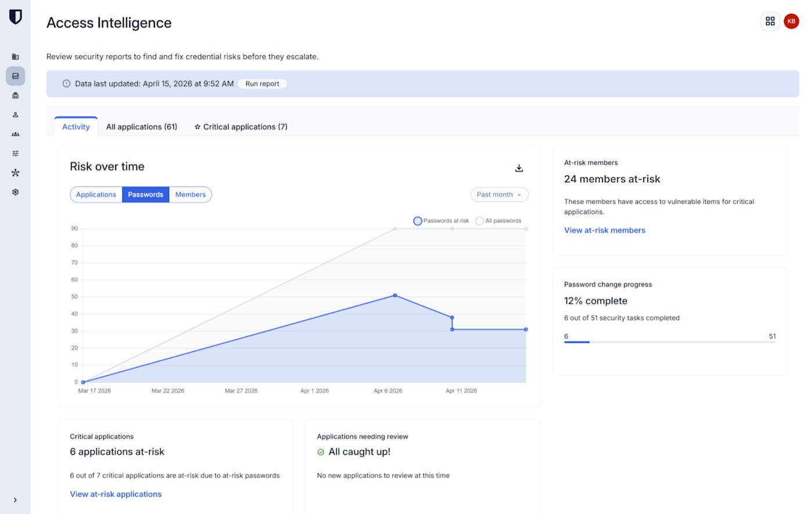
Task: Select the Members icon in the sidebar
Action: tap(15, 114)
